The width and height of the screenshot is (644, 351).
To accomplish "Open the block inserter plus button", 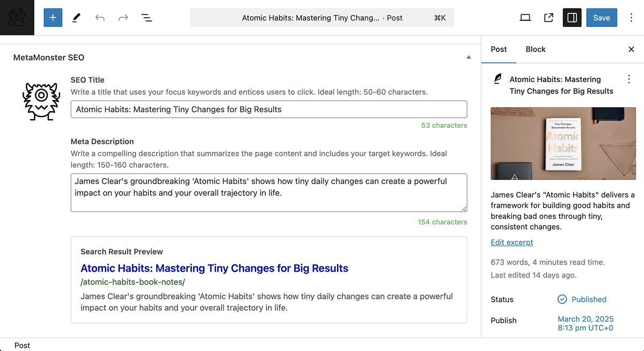I will (53, 18).
